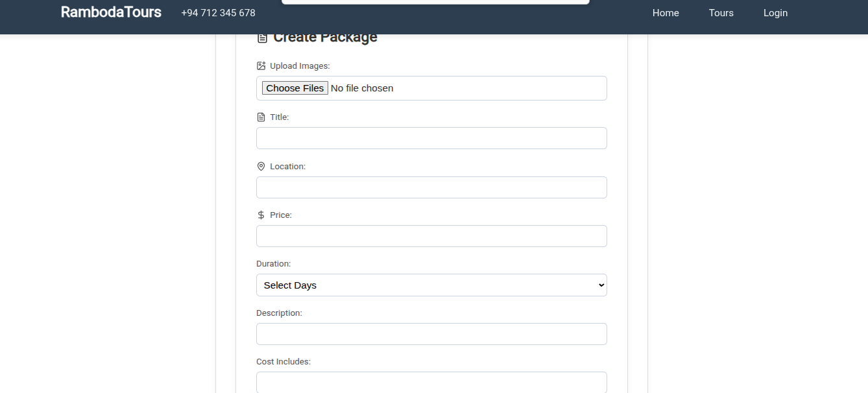Open the Choose Files upload button

(x=295, y=88)
